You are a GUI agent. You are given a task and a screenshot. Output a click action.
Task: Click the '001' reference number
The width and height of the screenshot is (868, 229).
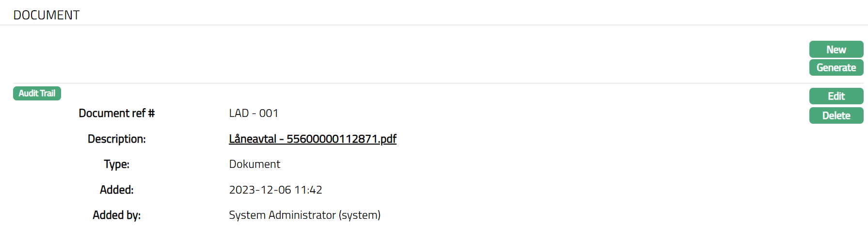click(x=269, y=113)
